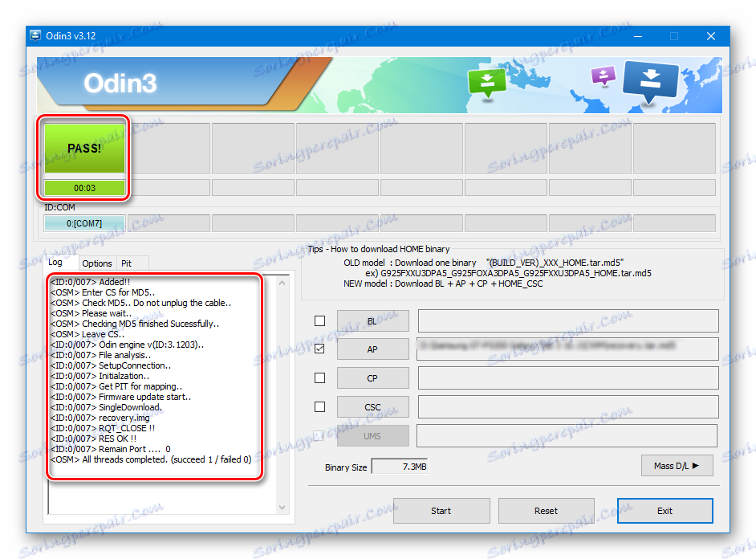Click the Odin3 title bar app icon
The height and width of the screenshot is (559, 756).
click(35, 35)
